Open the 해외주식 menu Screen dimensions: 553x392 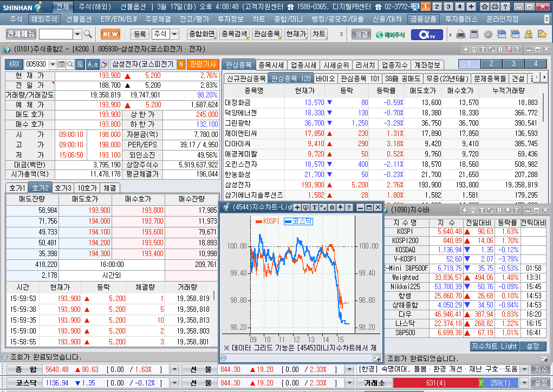point(44,19)
